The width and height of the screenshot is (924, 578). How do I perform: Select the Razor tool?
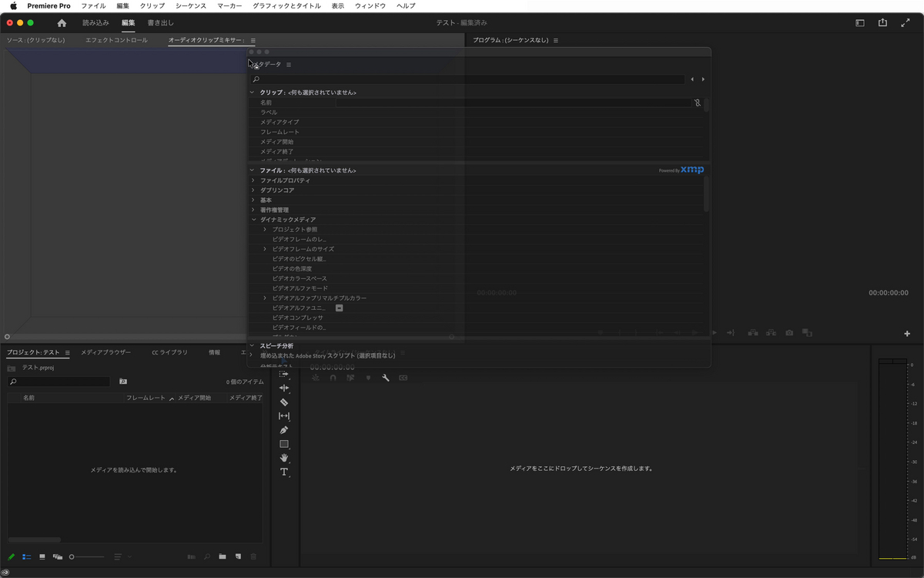(x=284, y=402)
